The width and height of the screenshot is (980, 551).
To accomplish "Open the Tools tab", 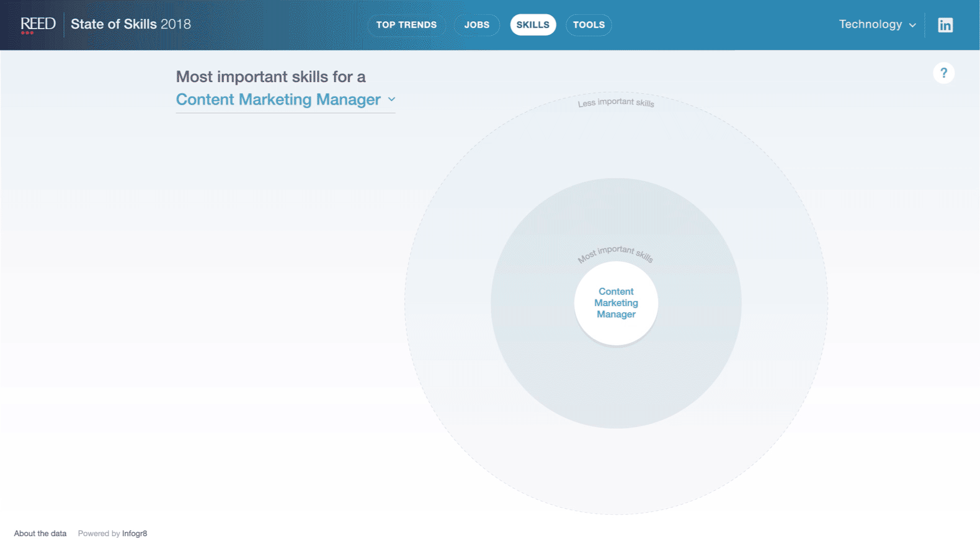I will (x=589, y=25).
